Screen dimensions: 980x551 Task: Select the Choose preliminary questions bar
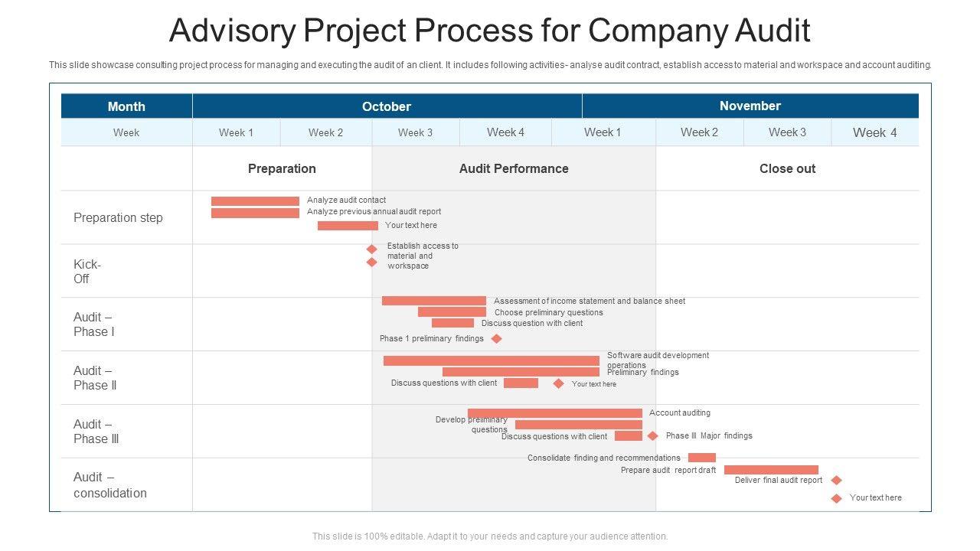pos(452,312)
